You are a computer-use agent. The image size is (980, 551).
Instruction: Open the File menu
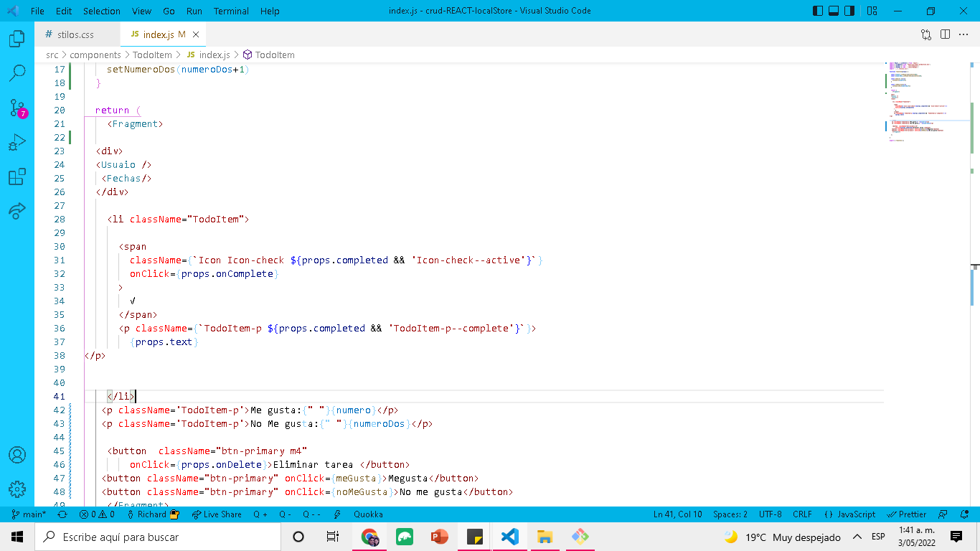click(37, 11)
